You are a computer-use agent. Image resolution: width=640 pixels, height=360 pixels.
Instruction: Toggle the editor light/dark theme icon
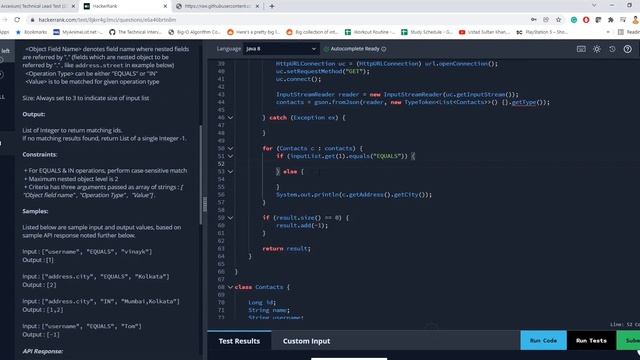click(x=597, y=49)
